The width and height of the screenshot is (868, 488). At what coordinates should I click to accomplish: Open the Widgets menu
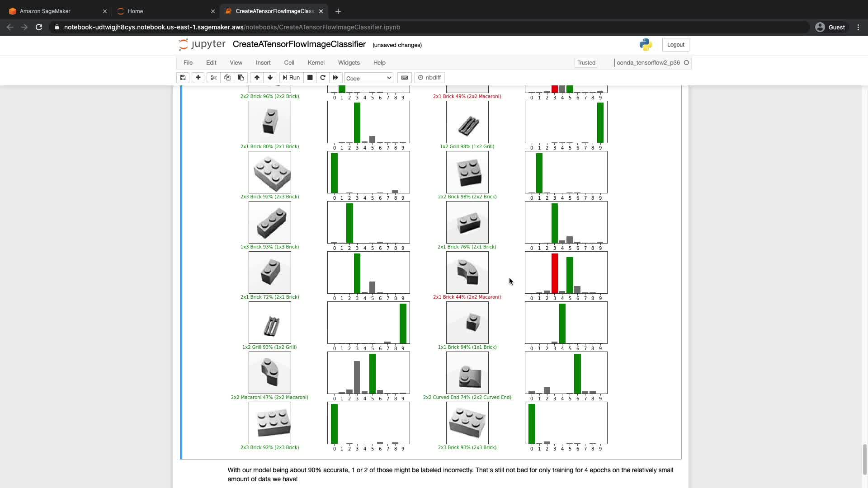coord(349,63)
